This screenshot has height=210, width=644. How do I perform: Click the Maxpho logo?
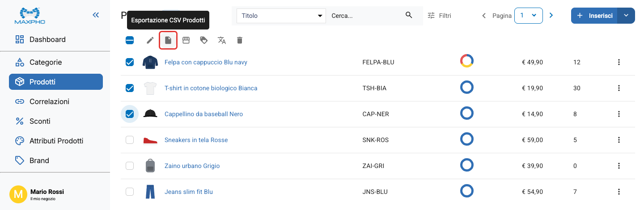coord(30,15)
